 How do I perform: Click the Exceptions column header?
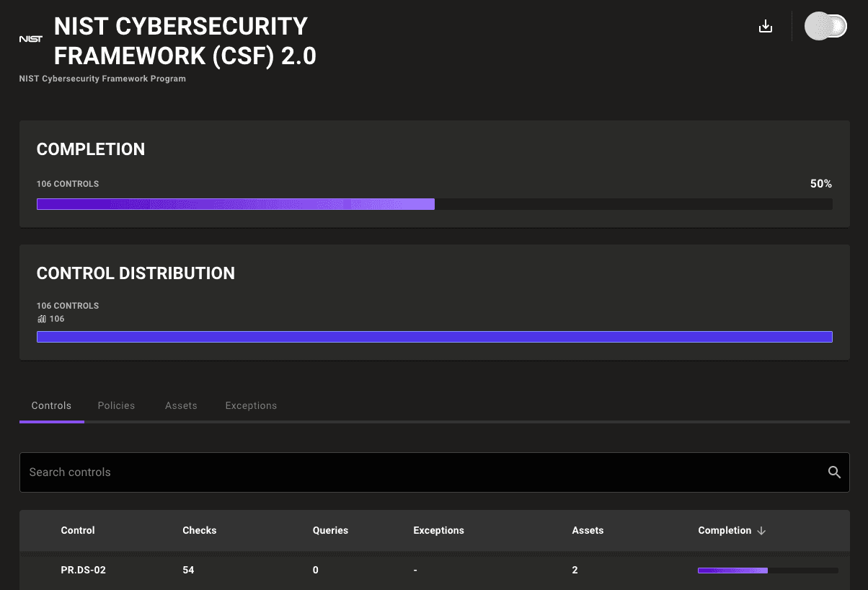click(x=438, y=530)
